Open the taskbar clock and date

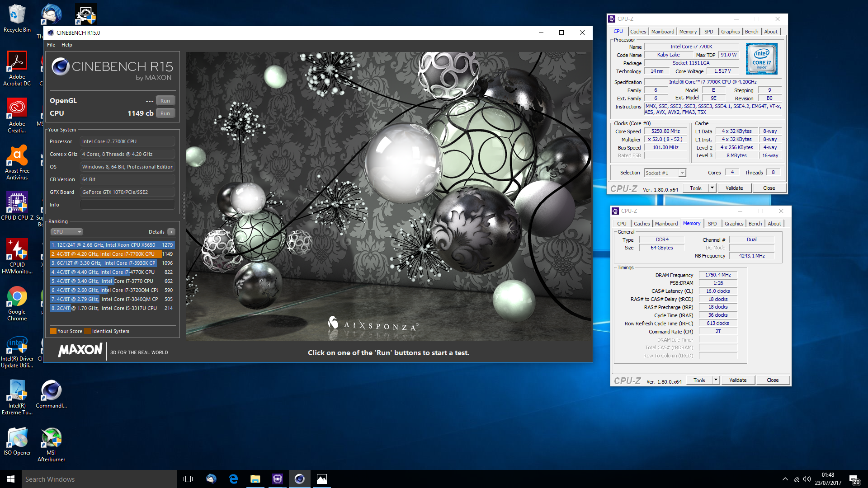pos(828,479)
